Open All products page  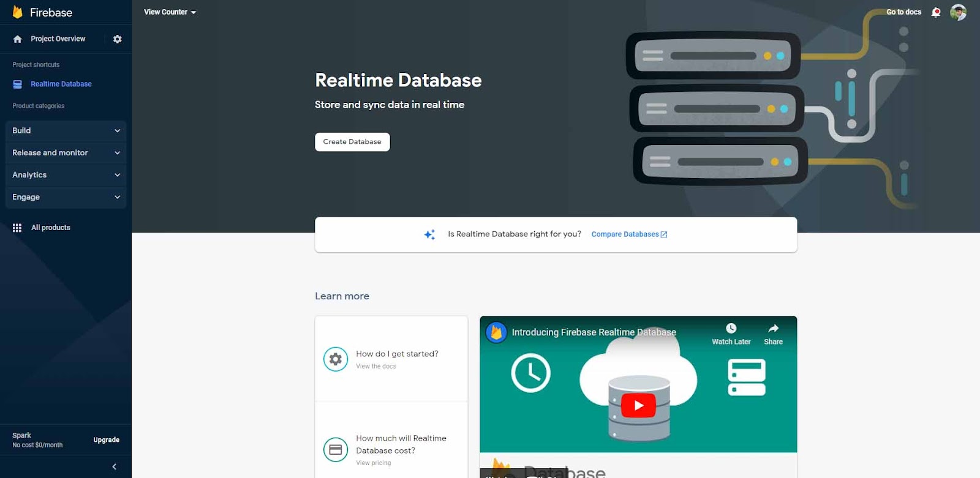(x=51, y=228)
